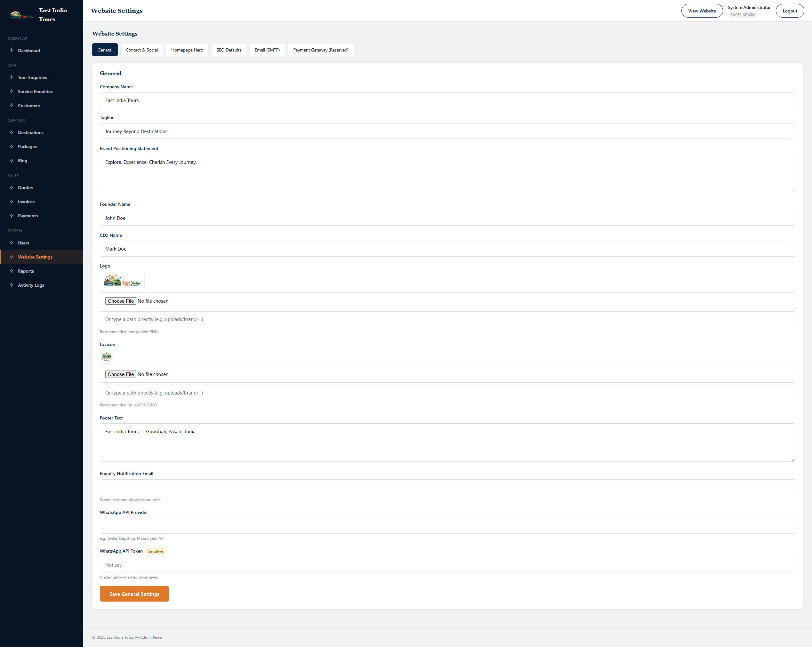Open Quotes via its sidebar icon
Viewport: 812px width, 647px height.
point(11,188)
